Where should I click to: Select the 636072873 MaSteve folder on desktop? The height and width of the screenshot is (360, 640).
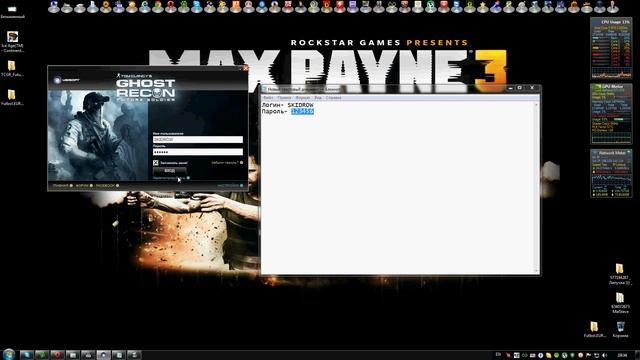[620, 303]
